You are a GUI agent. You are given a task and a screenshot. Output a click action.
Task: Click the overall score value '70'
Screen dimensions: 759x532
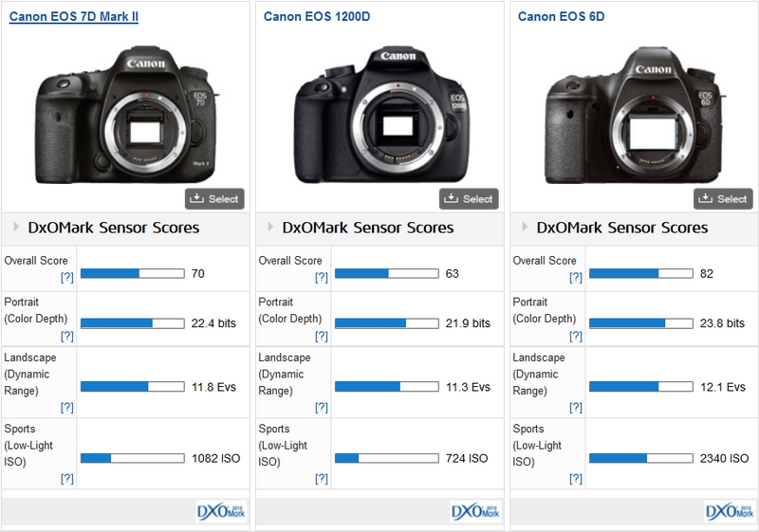[x=198, y=274]
